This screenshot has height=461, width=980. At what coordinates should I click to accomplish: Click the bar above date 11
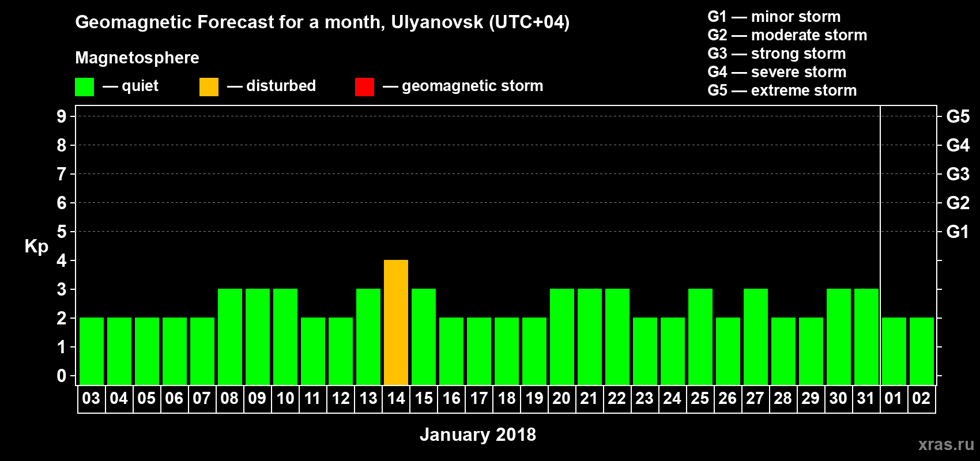(x=313, y=351)
